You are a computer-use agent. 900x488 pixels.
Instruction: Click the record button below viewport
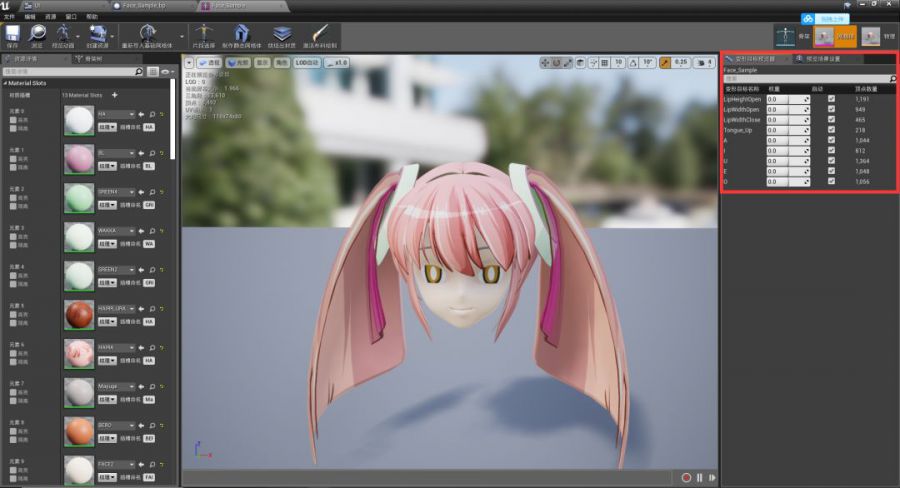(686, 478)
